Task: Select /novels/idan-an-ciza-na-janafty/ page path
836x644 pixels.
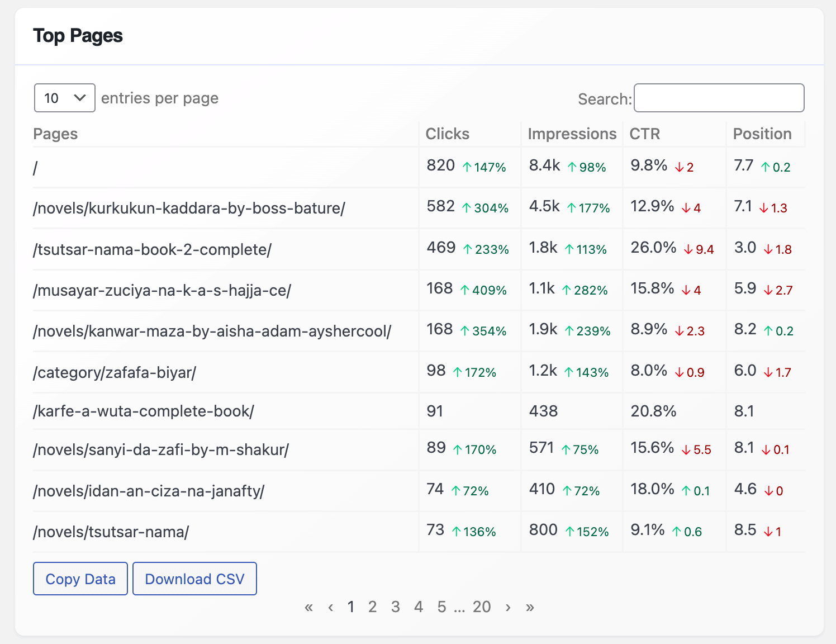Action: tap(149, 491)
